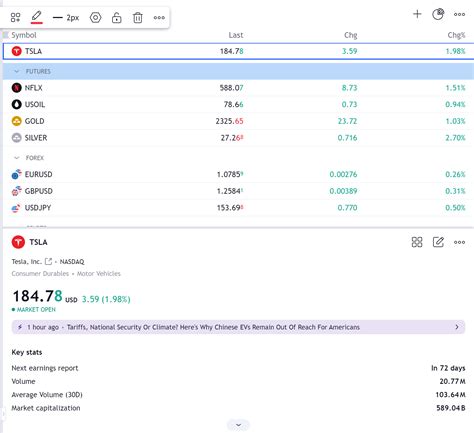Select the USOIL row
Image resolution: width=474 pixels, height=433 pixels.
click(x=238, y=104)
